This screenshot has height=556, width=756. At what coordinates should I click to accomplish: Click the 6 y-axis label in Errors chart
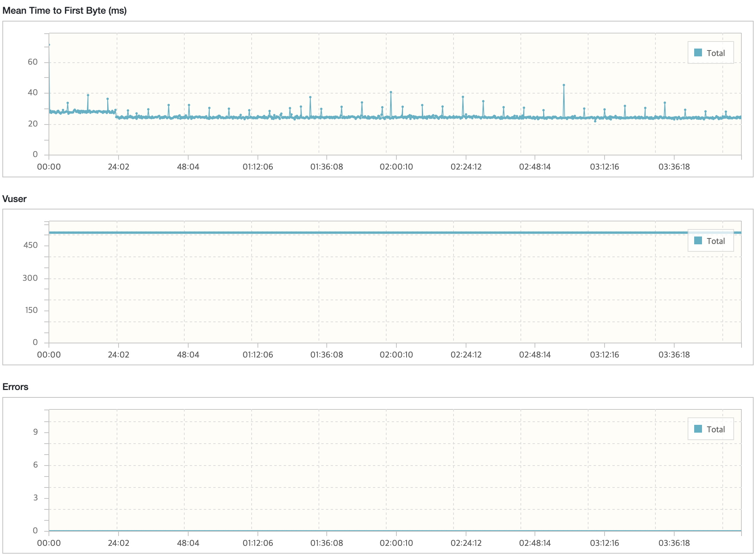[36, 465]
